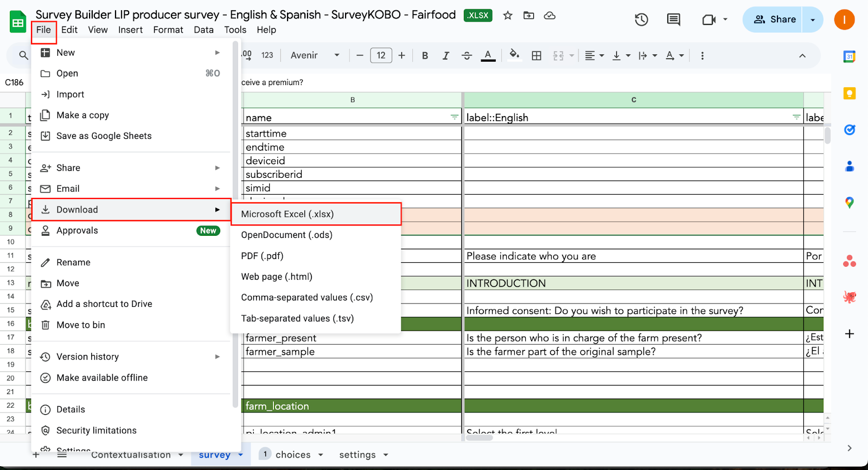The width and height of the screenshot is (868, 470).
Task: Collapse the toolbar with the chevron
Action: pos(802,55)
